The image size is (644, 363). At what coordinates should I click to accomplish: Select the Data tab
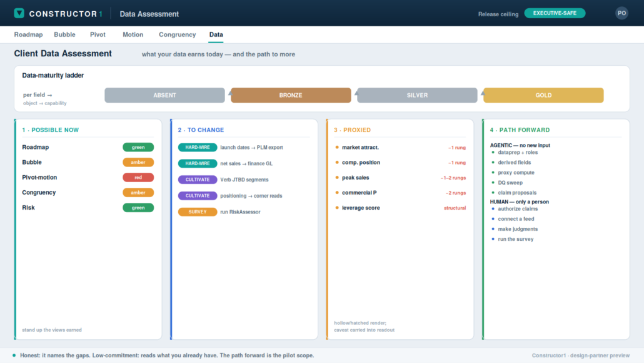coord(216,34)
